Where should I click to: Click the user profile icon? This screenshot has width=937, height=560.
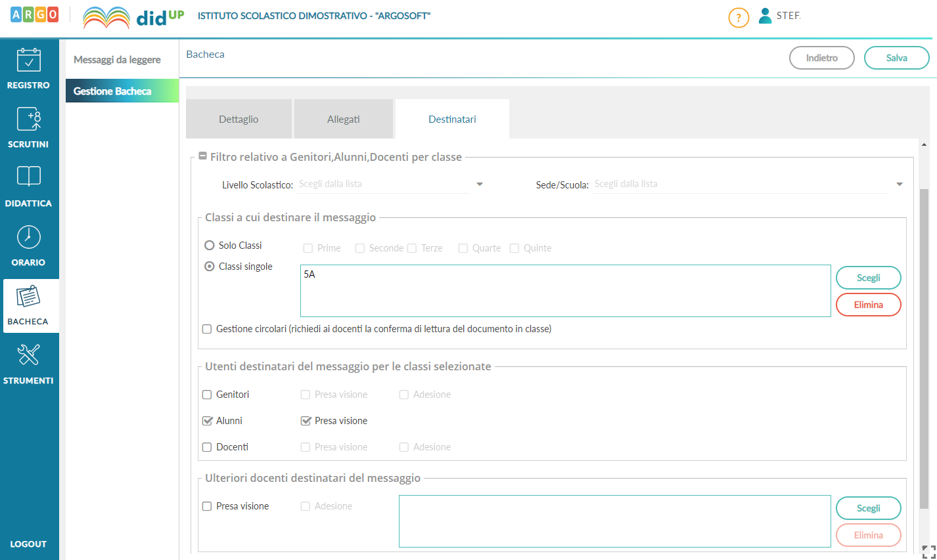(x=765, y=16)
